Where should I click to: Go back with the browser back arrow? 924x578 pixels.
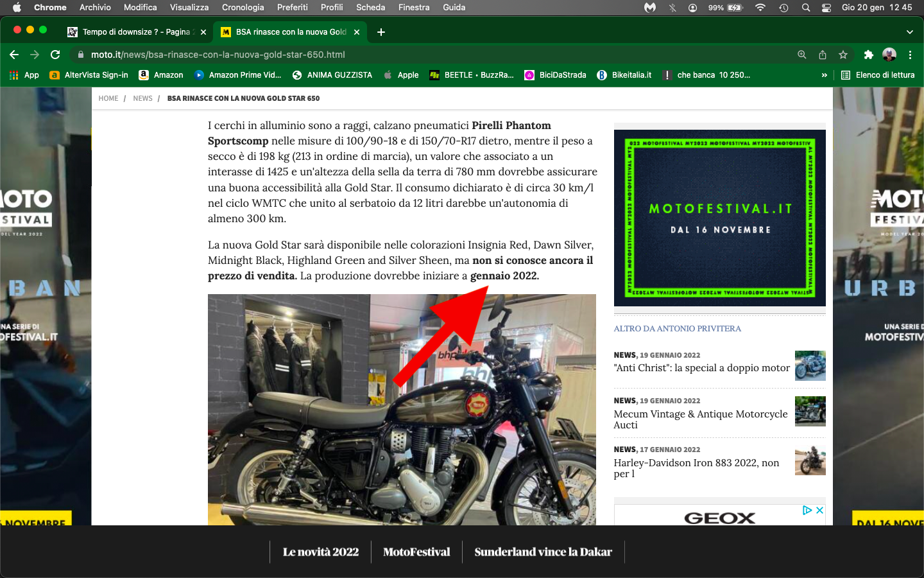point(14,55)
